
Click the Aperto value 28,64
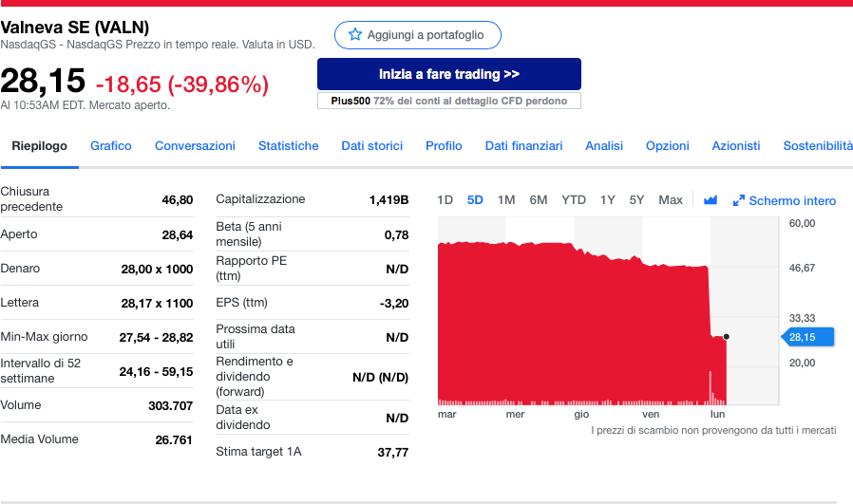(178, 234)
